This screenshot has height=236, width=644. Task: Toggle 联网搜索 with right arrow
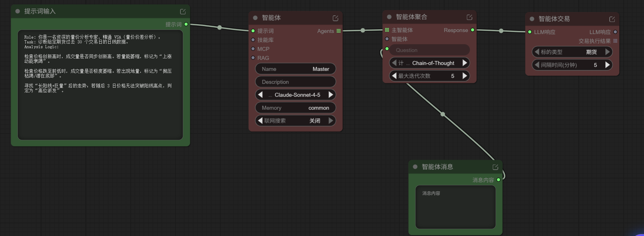(331, 121)
